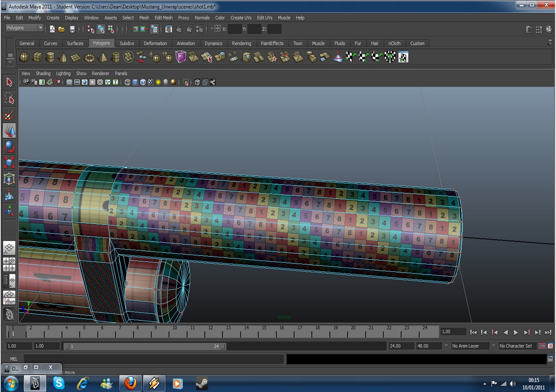Choose the Paint Selection brush tool
This screenshot has width=556, height=392.
coord(9,115)
